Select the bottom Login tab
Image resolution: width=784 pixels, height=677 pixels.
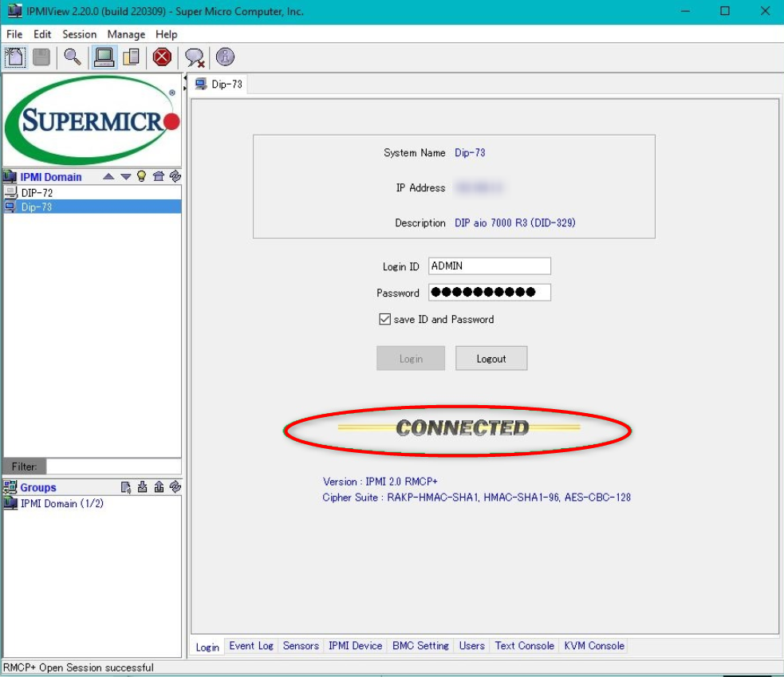207,647
